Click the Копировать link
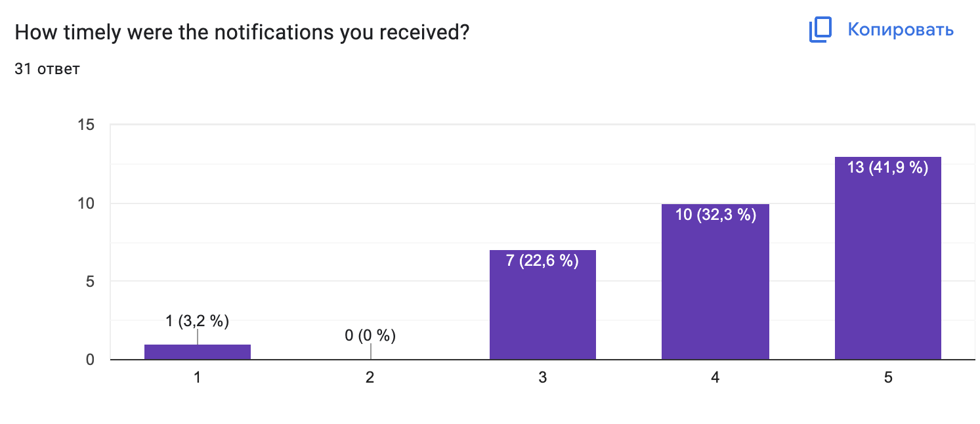This screenshot has height=424, width=980. (900, 30)
